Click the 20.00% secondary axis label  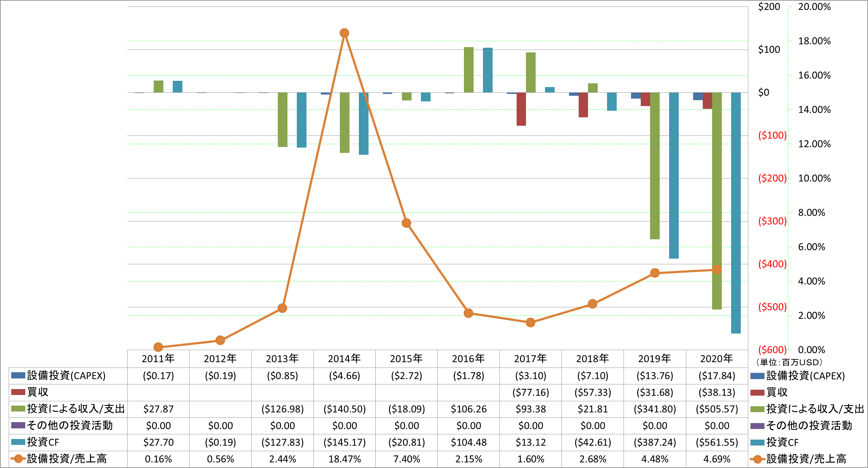[814, 7]
